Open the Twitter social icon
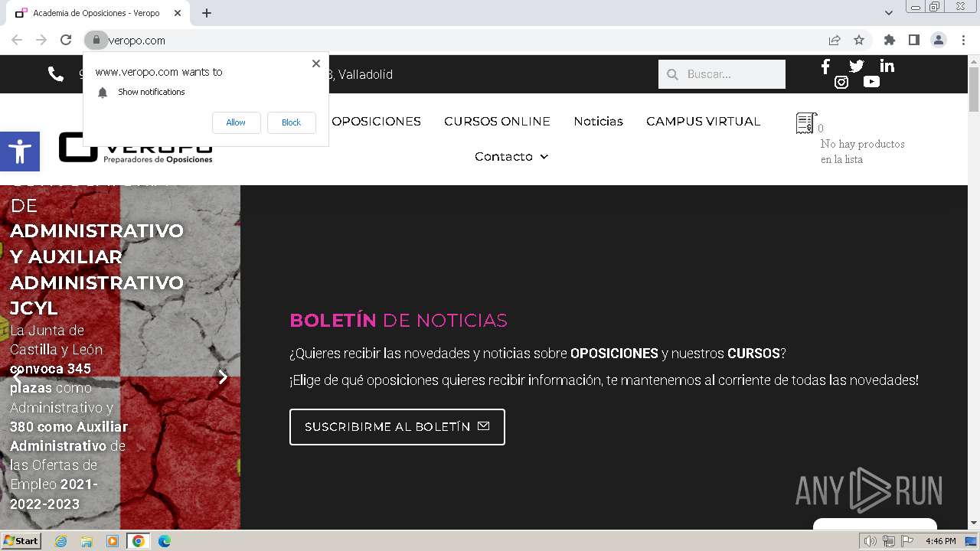The height and width of the screenshot is (551, 980). [x=856, y=67]
